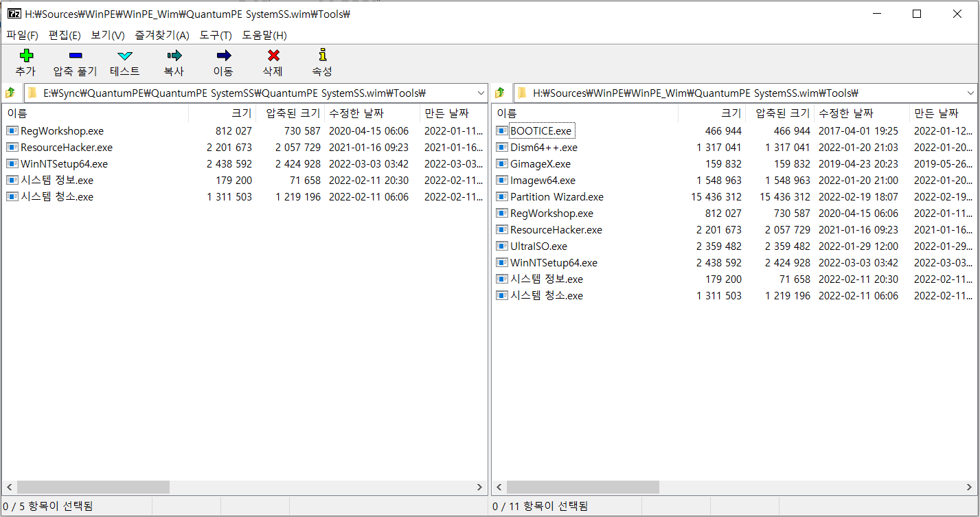Select ResourceHacker.exe icon in right pane

pos(502,229)
